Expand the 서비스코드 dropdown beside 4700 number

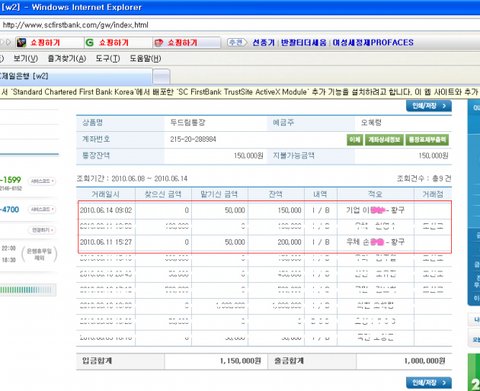(x=42, y=209)
